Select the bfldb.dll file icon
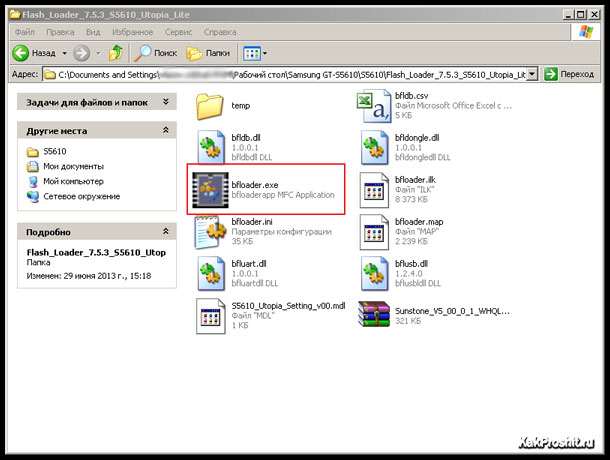This screenshot has height=460, width=610. (211, 145)
